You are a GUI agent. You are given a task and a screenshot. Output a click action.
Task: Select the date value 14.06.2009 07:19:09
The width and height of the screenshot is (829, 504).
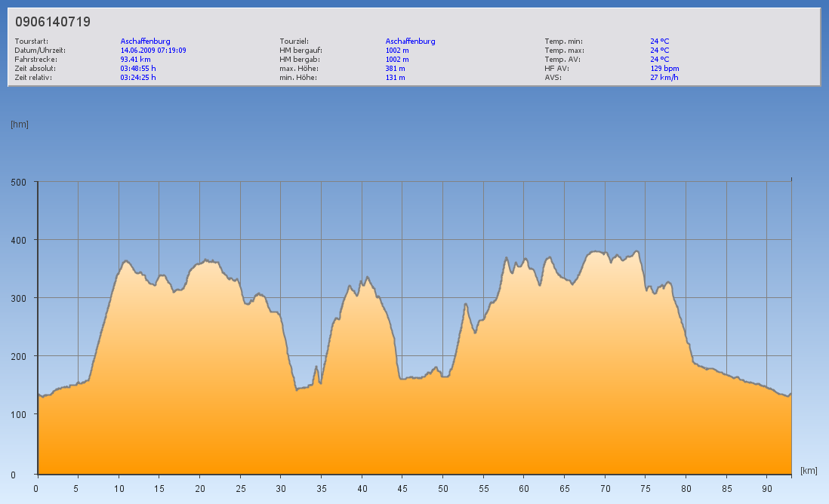(x=153, y=50)
